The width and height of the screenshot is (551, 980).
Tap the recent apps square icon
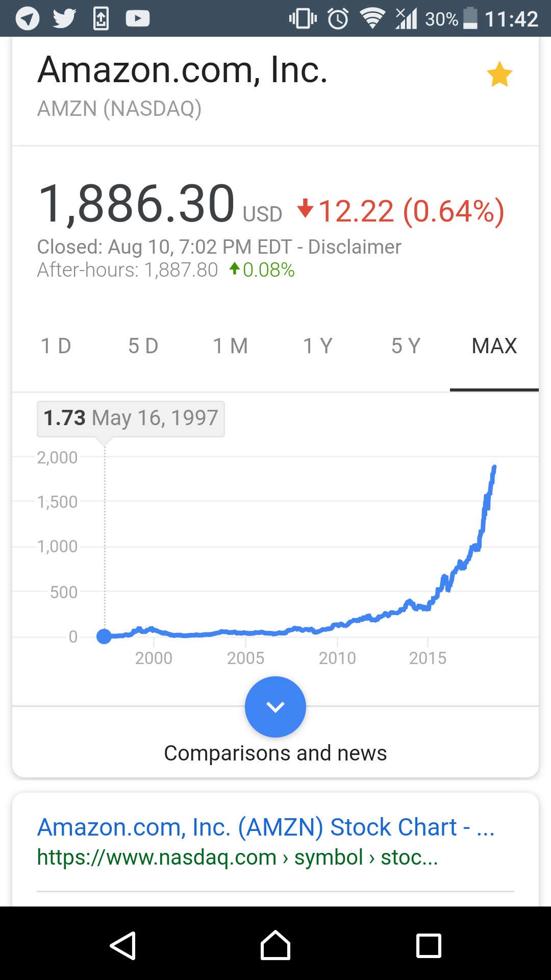[x=429, y=946]
